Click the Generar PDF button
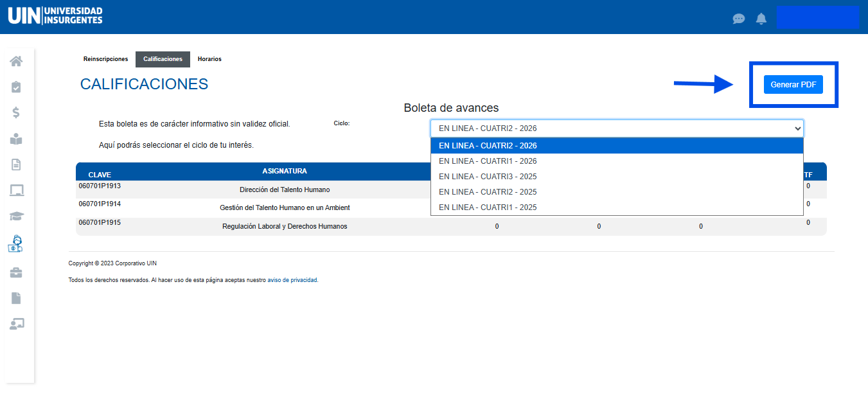The width and height of the screenshot is (868, 406). tap(793, 85)
